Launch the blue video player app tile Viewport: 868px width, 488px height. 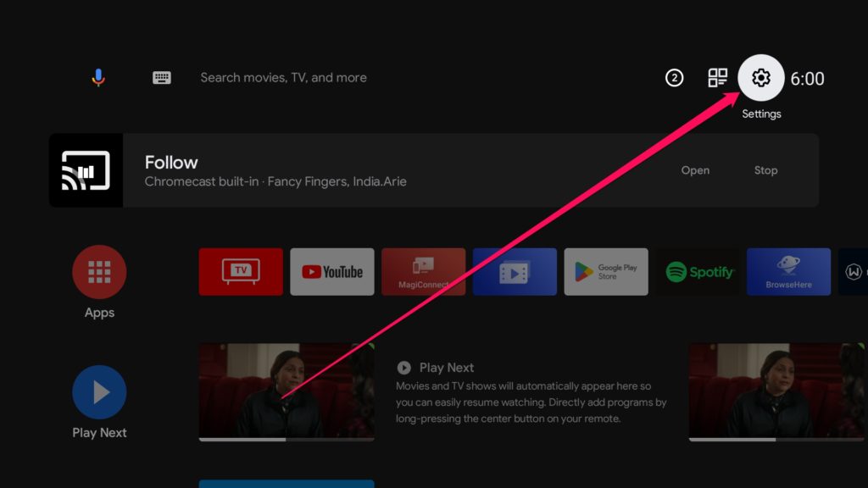tap(515, 272)
